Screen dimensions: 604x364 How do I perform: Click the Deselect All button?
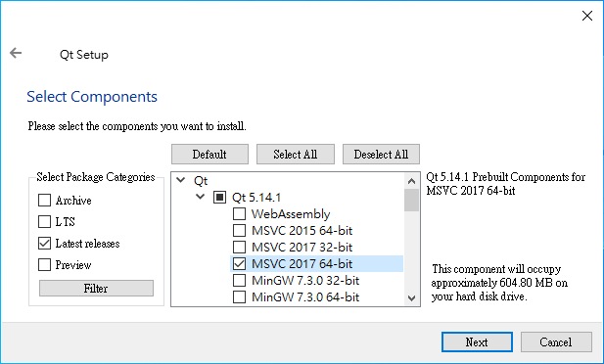[x=381, y=154]
